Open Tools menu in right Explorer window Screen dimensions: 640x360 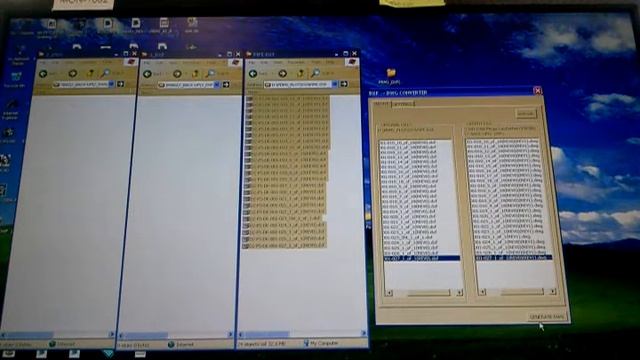click(316, 63)
